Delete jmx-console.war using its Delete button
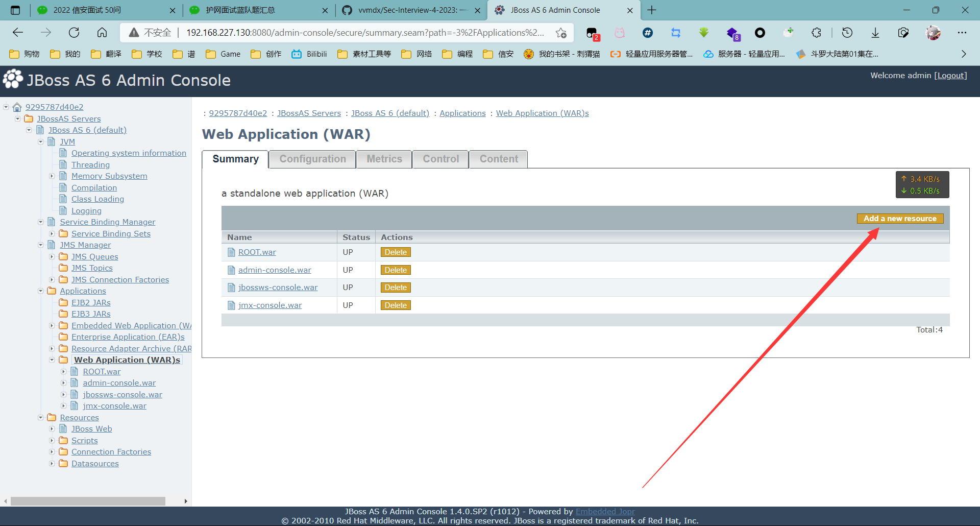 point(395,305)
